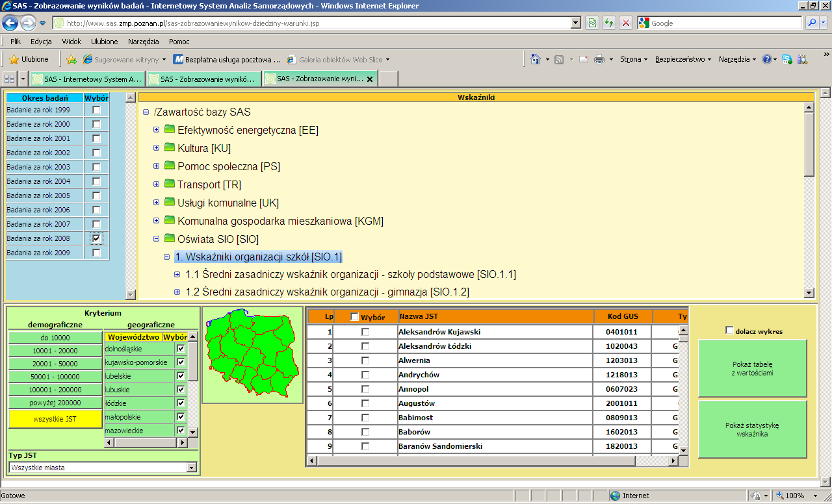The image size is (832, 504).
Task: Click the Kultura [KU] folder icon
Action: pyautogui.click(x=170, y=147)
